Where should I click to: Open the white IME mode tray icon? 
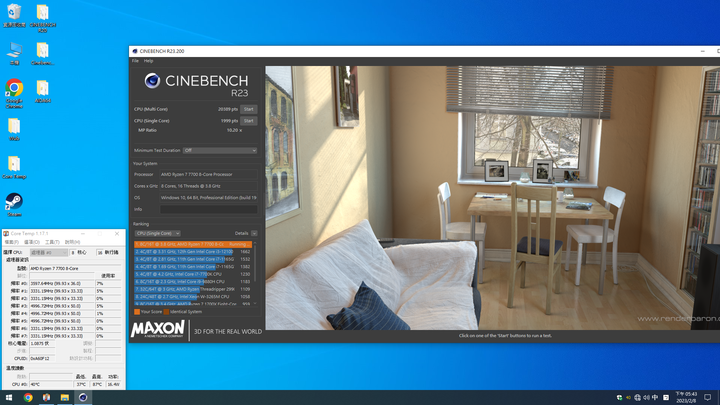click(666, 398)
